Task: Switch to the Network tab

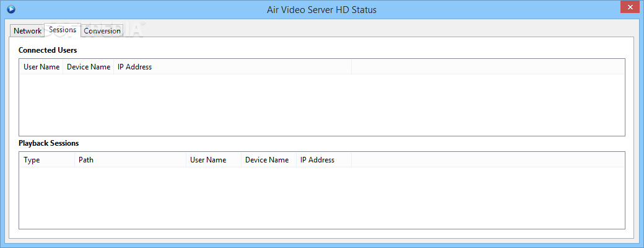Action: tap(27, 31)
